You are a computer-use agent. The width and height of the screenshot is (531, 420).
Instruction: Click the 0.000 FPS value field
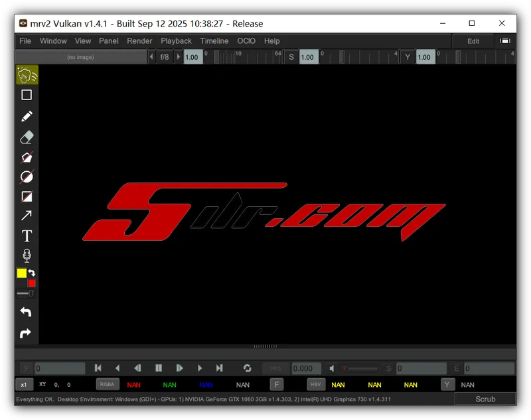307,368
